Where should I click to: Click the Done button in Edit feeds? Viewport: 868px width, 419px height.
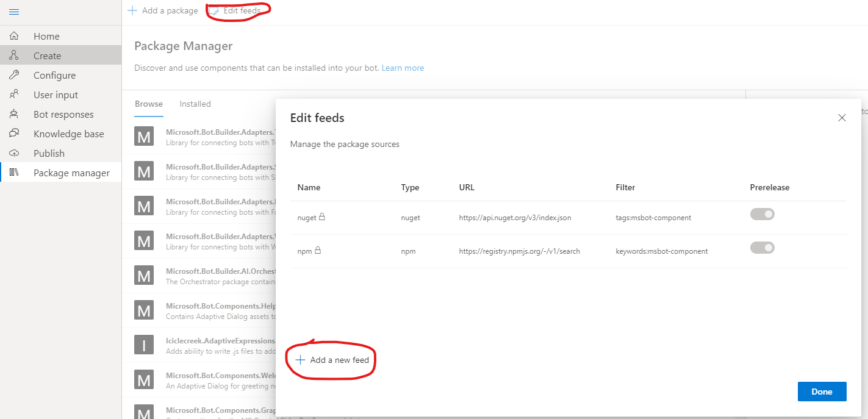point(822,391)
